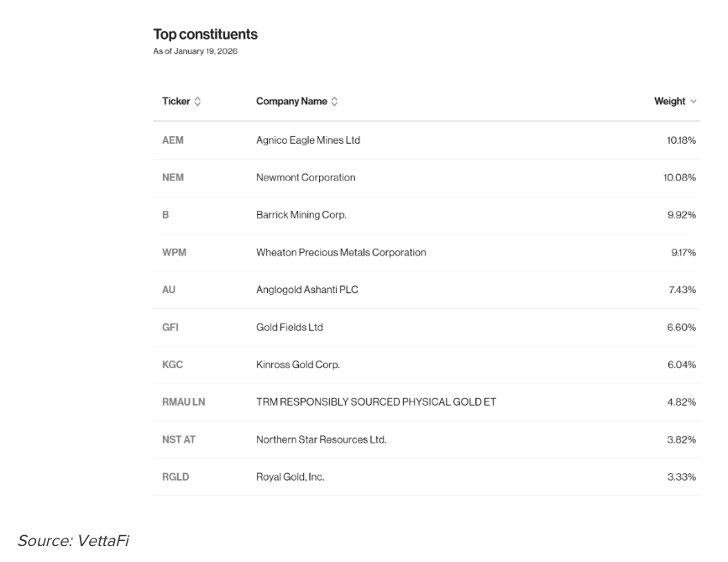Click the Ticker column header
Image resolution: width=728 pixels, height=562 pixels.
(176, 102)
